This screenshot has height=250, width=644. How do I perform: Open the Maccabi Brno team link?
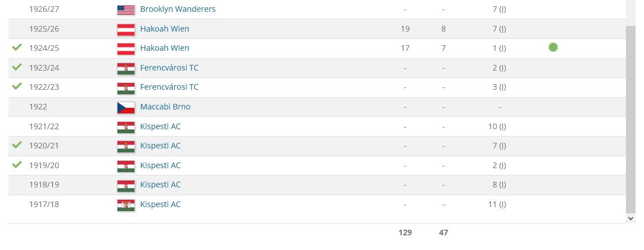point(165,107)
